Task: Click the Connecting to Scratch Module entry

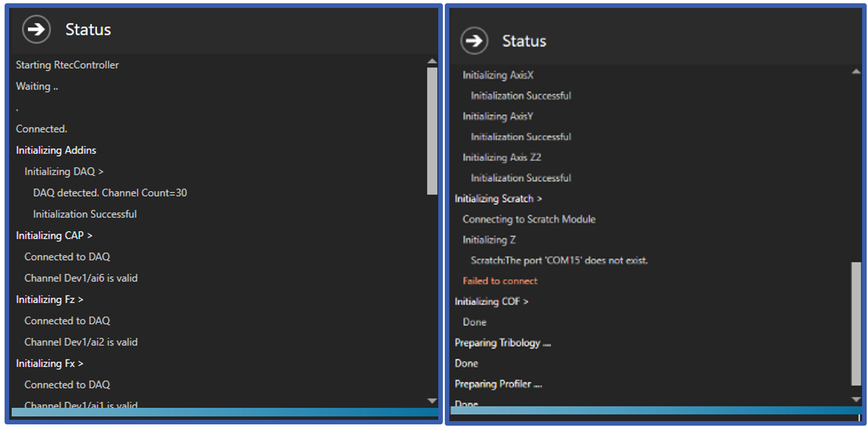Action: pyautogui.click(x=529, y=219)
